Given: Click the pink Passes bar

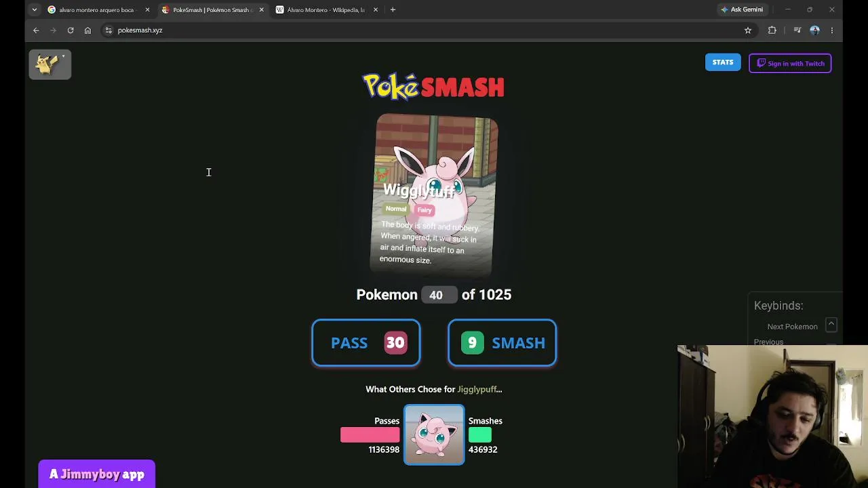Looking at the screenshot, I should 370,435.
